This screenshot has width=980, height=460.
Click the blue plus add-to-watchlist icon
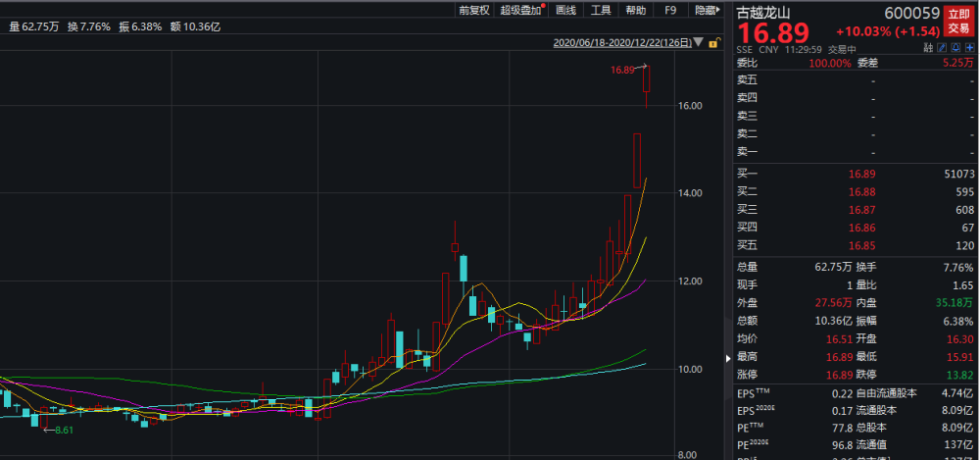pos(969,48)
